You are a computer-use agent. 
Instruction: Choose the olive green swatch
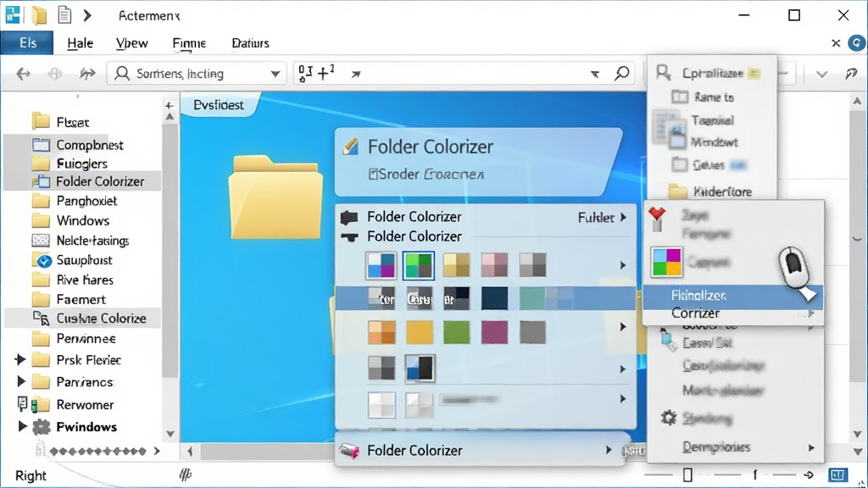click(456, 332)
